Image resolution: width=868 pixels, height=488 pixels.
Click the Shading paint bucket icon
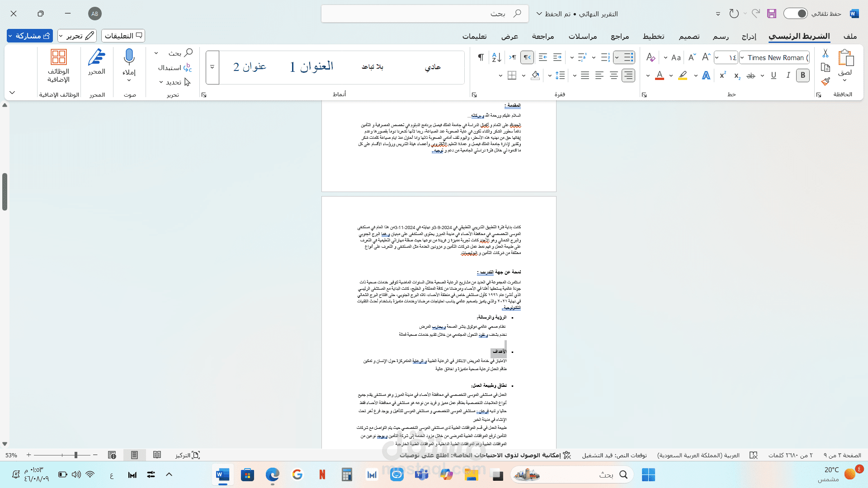coord(535,75)
